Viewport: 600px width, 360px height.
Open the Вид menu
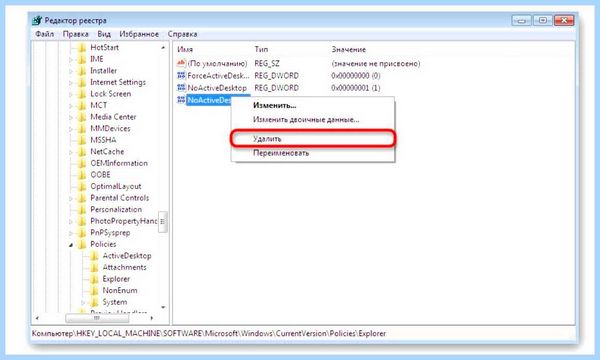[104, 34]
